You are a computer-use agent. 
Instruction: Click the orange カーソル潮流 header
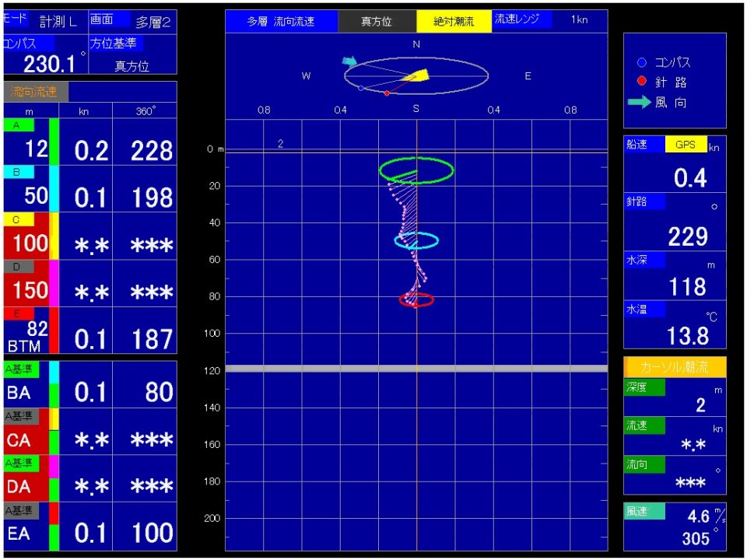[675, 366]
